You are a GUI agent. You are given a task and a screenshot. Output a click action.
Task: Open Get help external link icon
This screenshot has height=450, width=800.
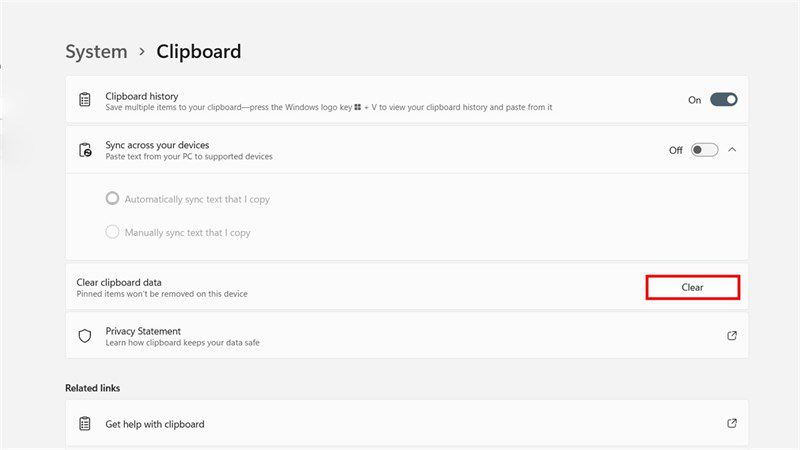(732, 423)
